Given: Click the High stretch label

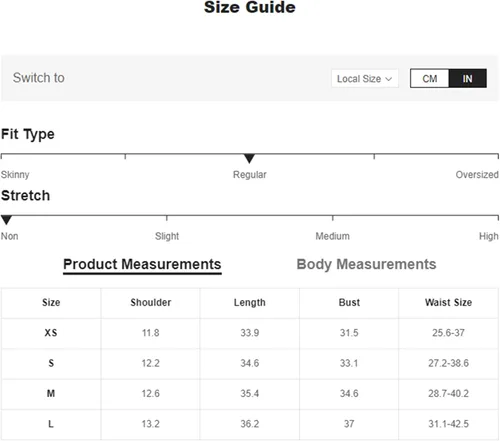Looking at the screenshot, I should 489,236.
